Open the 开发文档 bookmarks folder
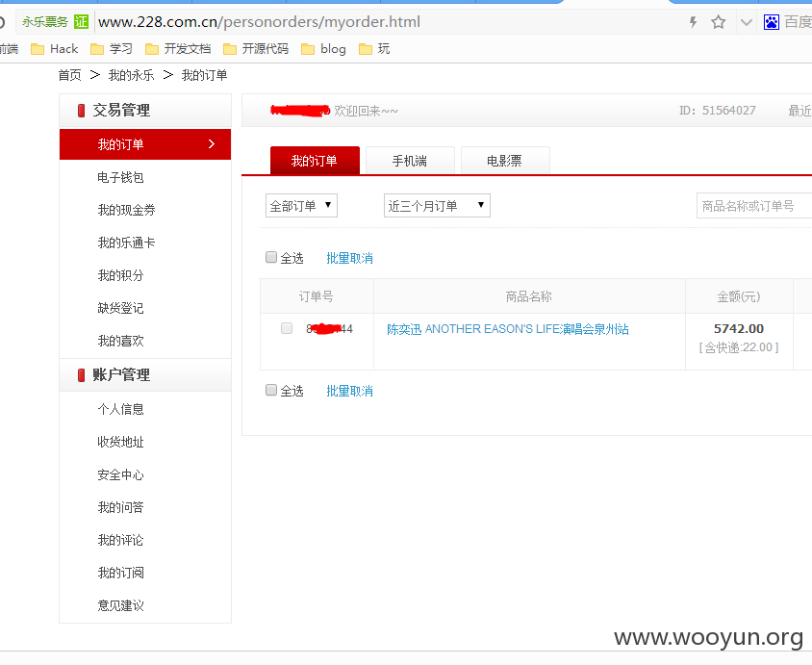 (178, 49)
